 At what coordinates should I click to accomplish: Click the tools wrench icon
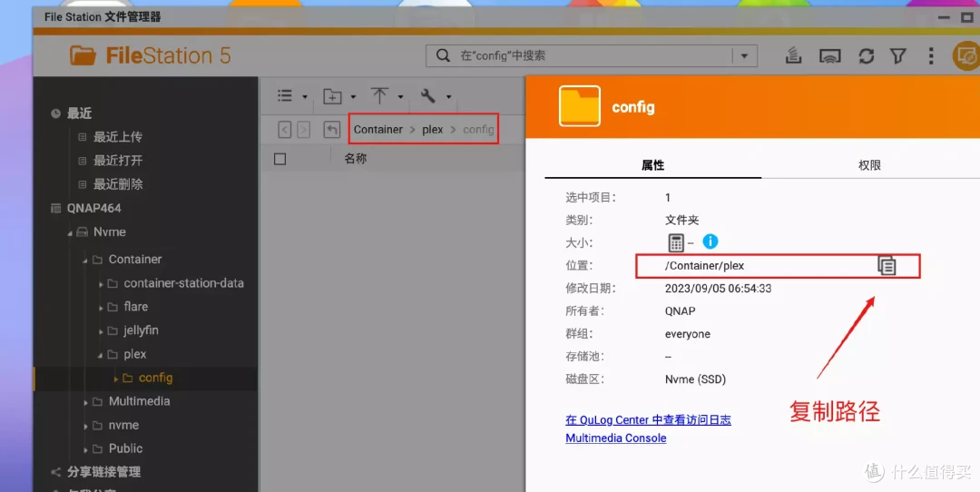point(428,95)
